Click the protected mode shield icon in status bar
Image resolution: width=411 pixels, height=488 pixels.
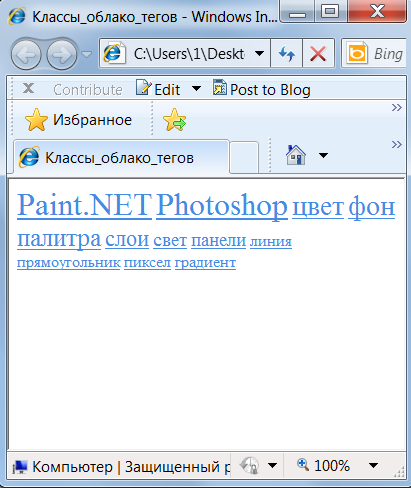coord(250,465)
